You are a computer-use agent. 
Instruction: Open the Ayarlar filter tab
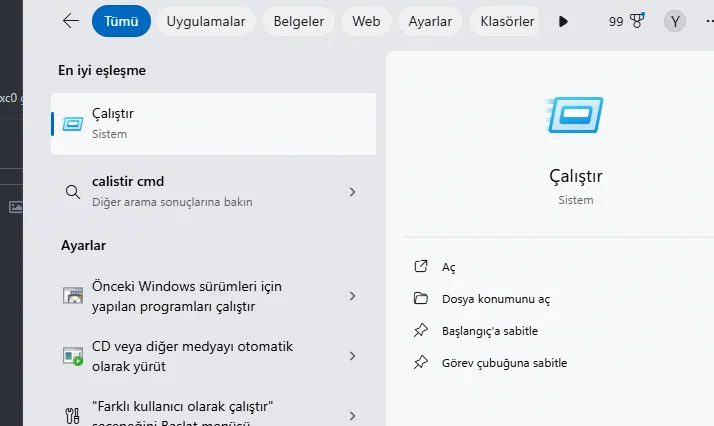click(430, 20)
